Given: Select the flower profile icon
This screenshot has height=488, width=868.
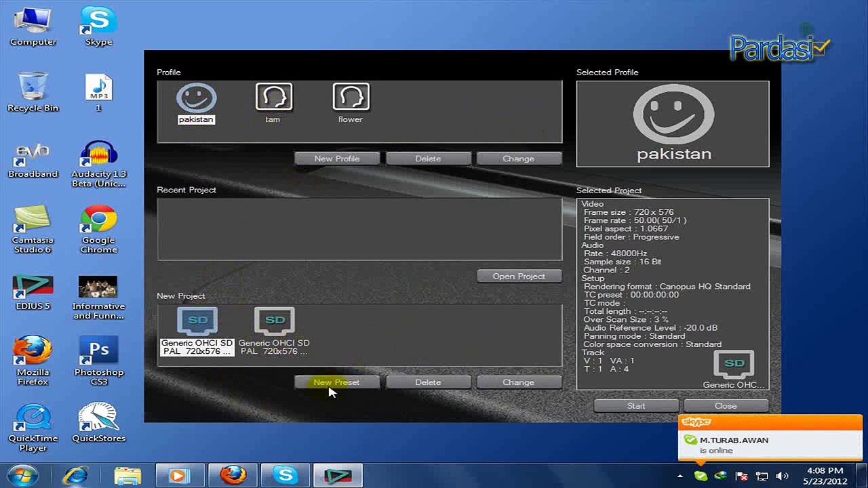Looking at the screenshot, I should pos(351,97).
